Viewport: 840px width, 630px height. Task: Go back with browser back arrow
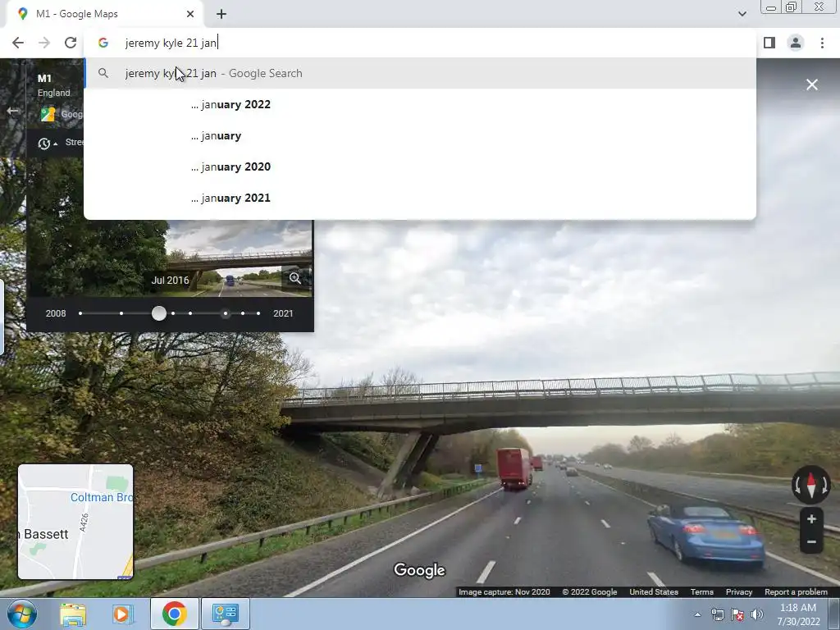18,43
